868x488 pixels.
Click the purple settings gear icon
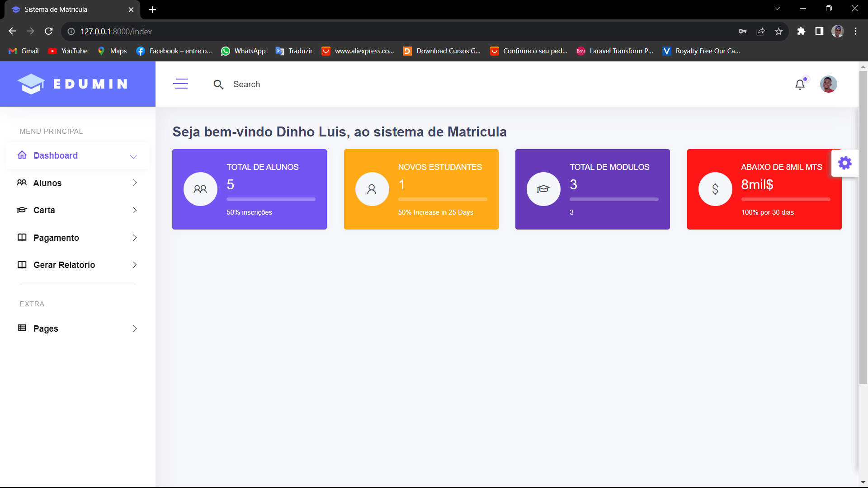point(844,163)
